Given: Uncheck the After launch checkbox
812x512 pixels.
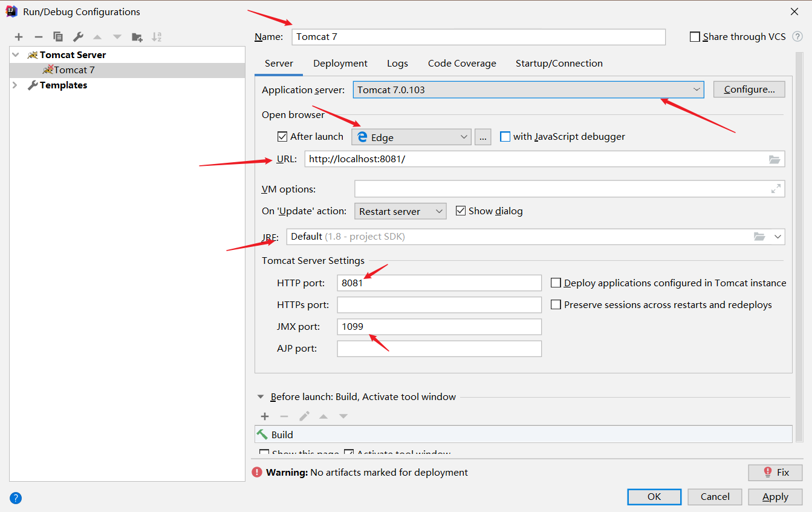Looking at the screenshot, I should (282, 137).
